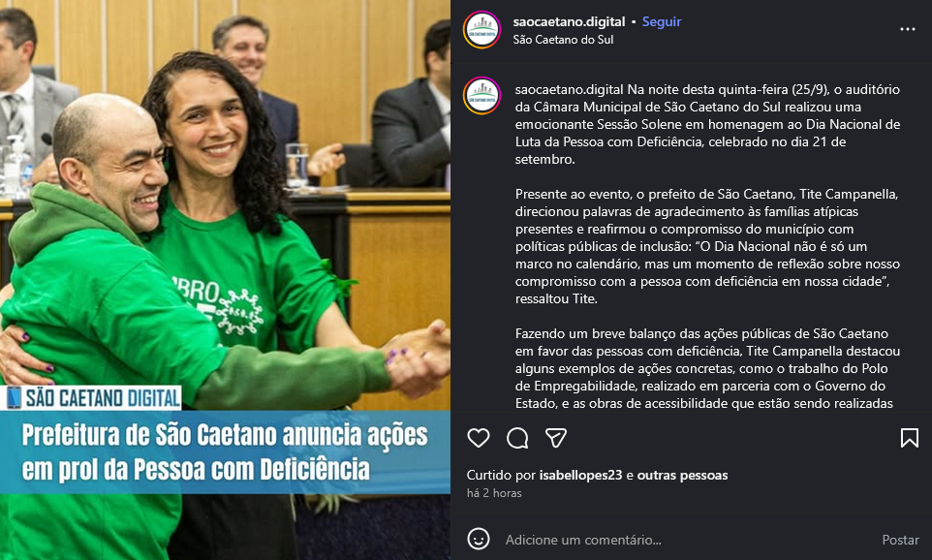Open the three-dot more options menu
The width and height of the screenshot is (932, 560).
[908, 29]
